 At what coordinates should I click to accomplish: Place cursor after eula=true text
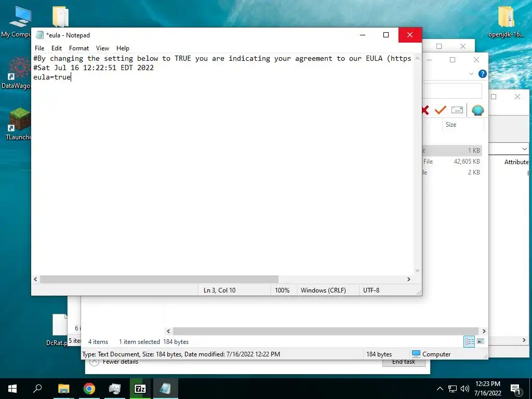tap(71, 77)
